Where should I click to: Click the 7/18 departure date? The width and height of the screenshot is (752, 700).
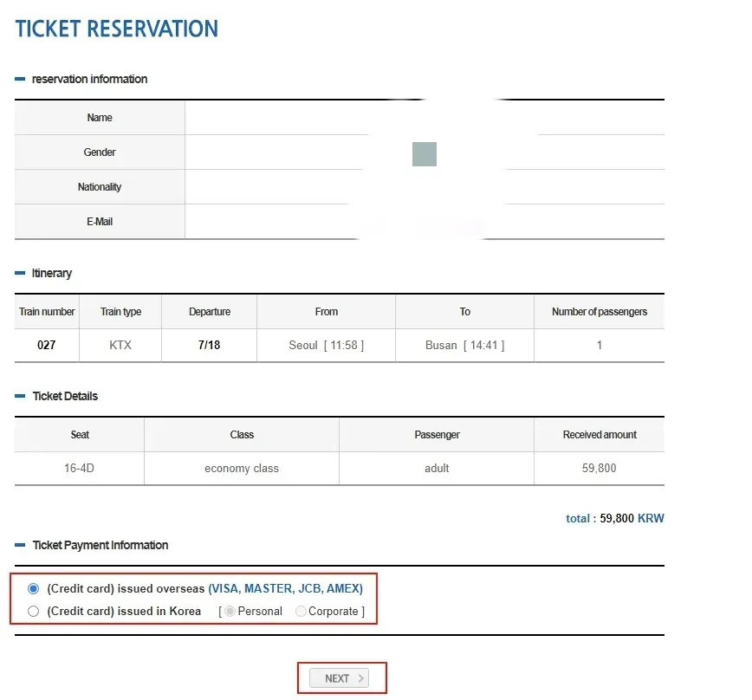pyautogui.click(x=209, y=345)
